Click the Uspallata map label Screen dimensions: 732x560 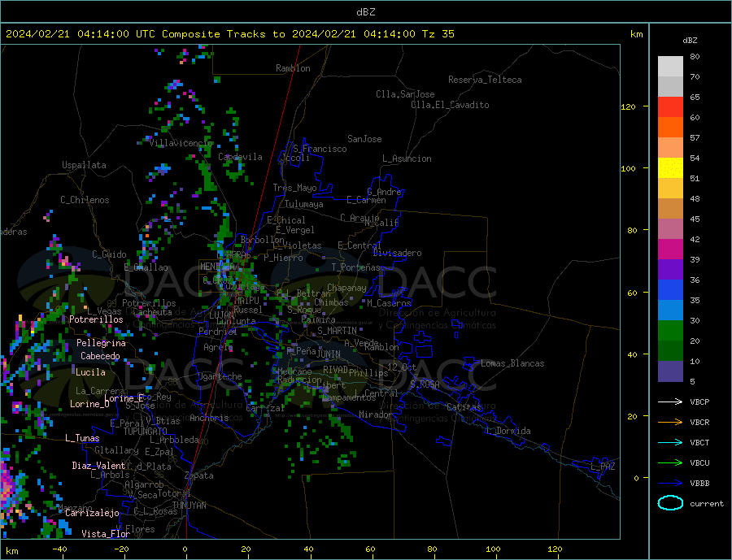[x=84, y=165]
